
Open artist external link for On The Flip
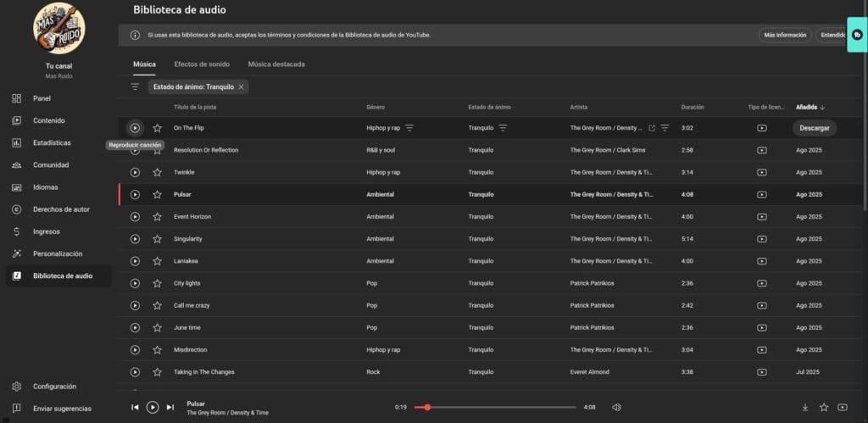pyautogui.click(x=652, y=128)
